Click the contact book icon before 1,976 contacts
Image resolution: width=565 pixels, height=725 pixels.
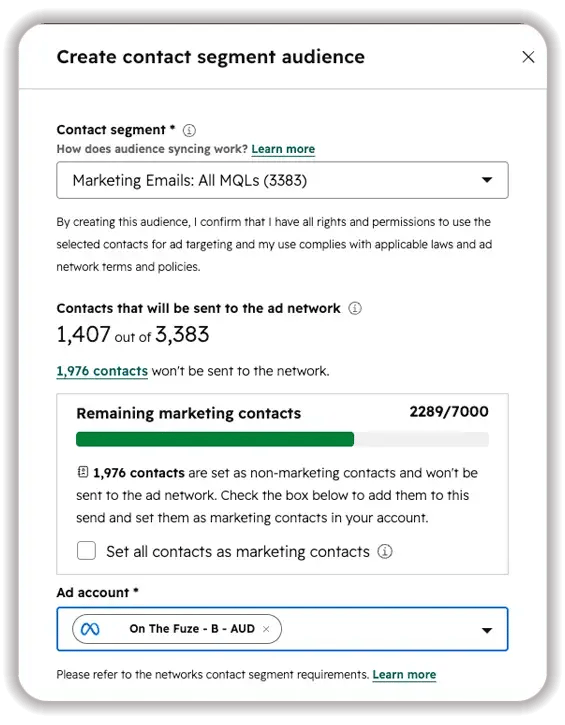(82, 472)
